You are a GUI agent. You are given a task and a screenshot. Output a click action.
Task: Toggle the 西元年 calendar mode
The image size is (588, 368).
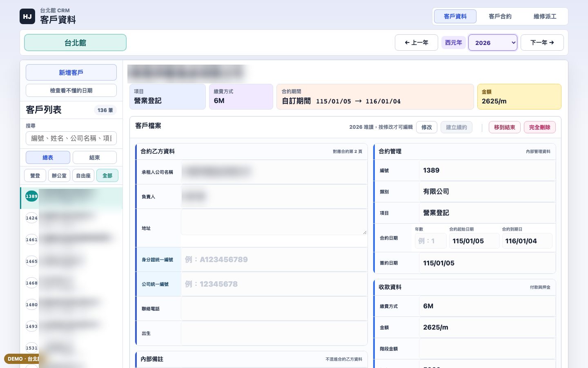pyautogui.click(x=454, y=43)
